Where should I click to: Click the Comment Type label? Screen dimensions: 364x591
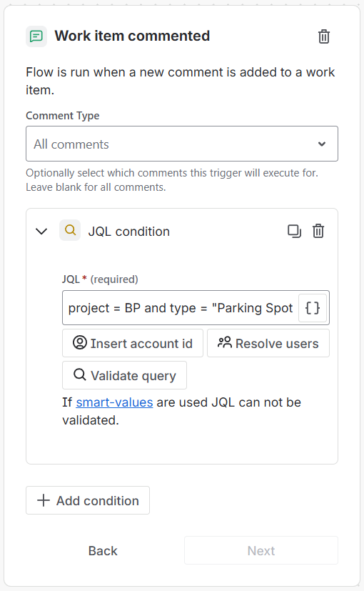point(63,116)
